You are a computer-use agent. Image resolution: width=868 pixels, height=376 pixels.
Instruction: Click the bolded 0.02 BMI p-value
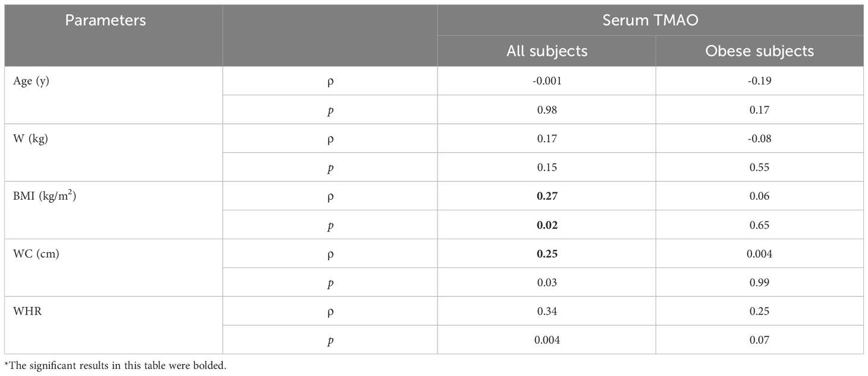tap(547, 225)
